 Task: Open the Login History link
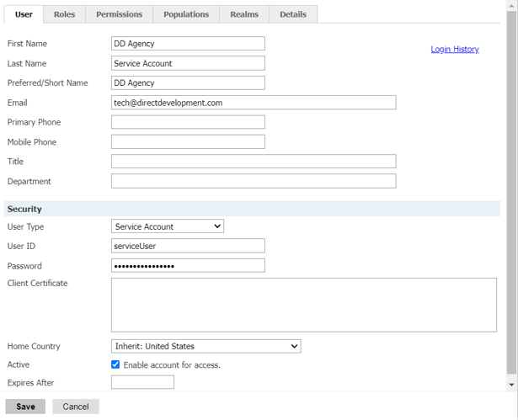[x=455, y=50]
